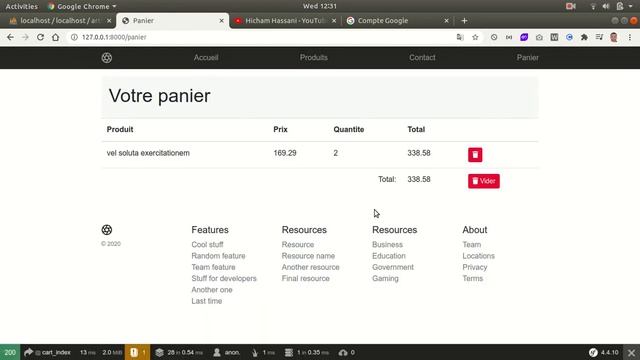Reload the current page

tap(40, 37)
